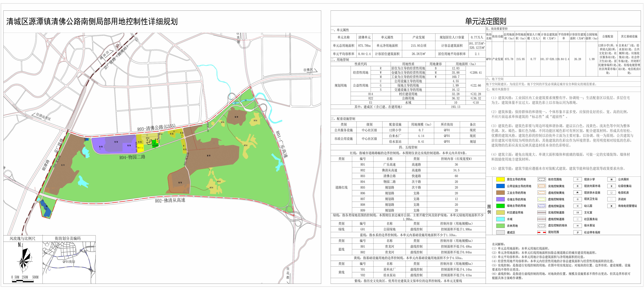Viewport: 644px width, 290px height.
Task: Click the 往清远市区 direction label
Action: [x=43, y=116]
